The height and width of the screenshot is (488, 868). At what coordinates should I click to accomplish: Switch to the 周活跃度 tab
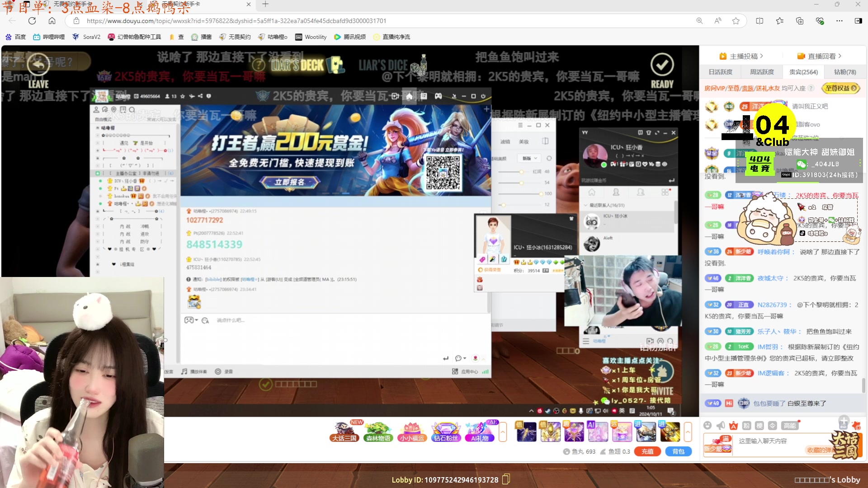pos(762,72)
